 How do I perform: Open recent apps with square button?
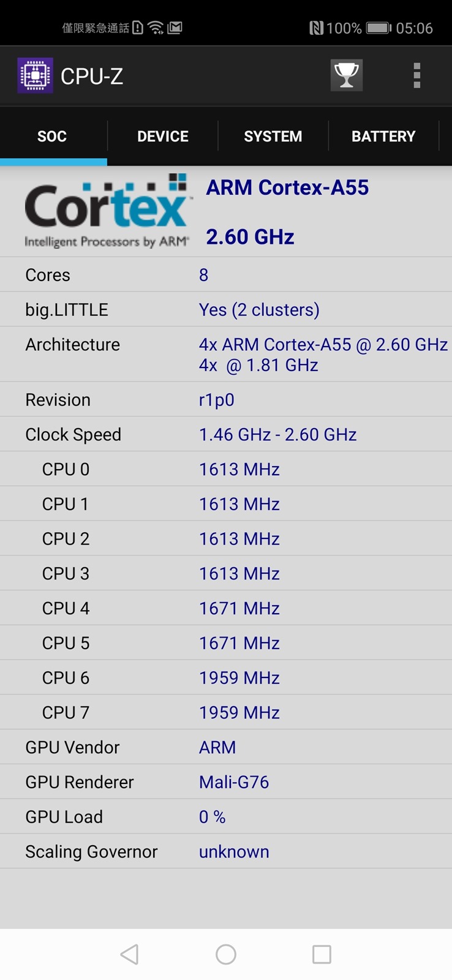coord(322,954)
